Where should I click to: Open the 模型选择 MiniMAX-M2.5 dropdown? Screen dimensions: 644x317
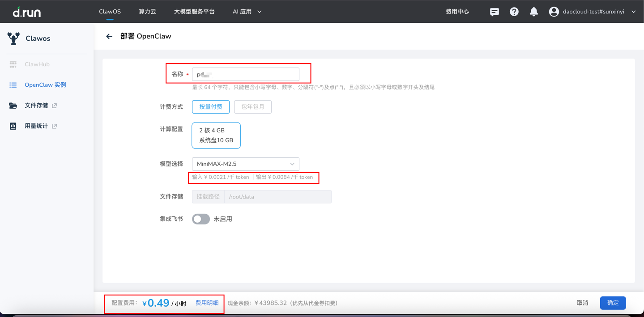point(245,164)
